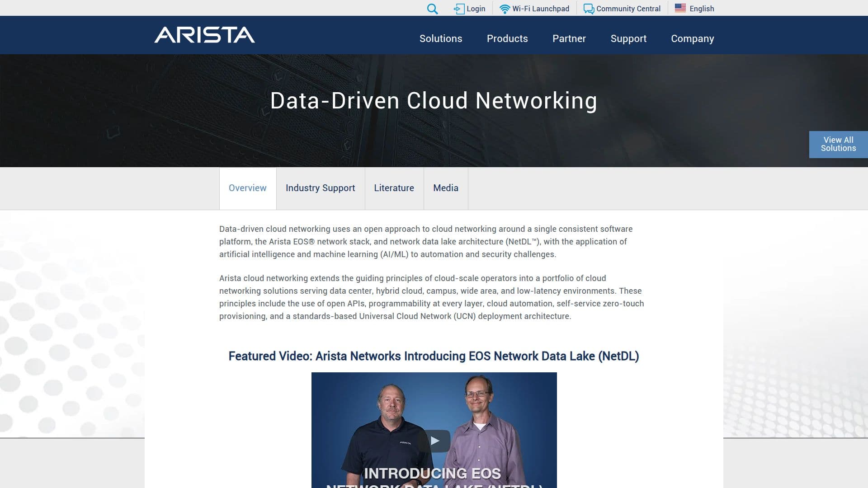The image size is (868, 488).
Task: Select the Overview tab
Action: click(x=247, y=188)
